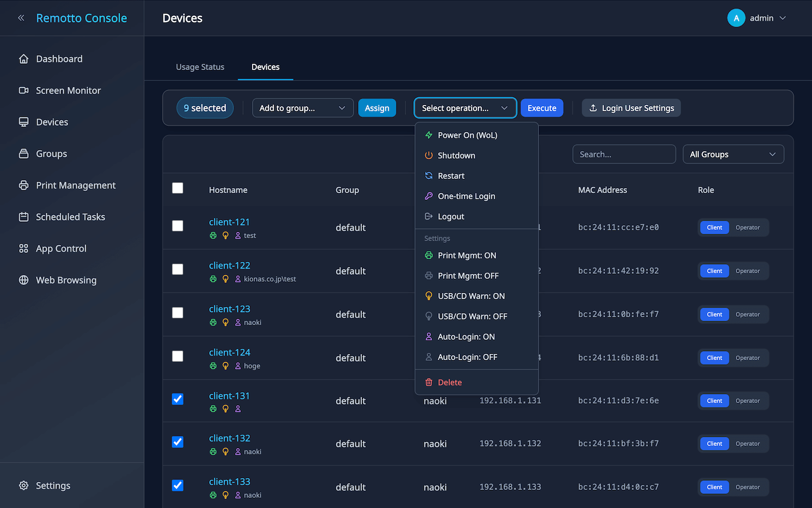
Task: Open App Control section
Action: click(x=61, y=248)
